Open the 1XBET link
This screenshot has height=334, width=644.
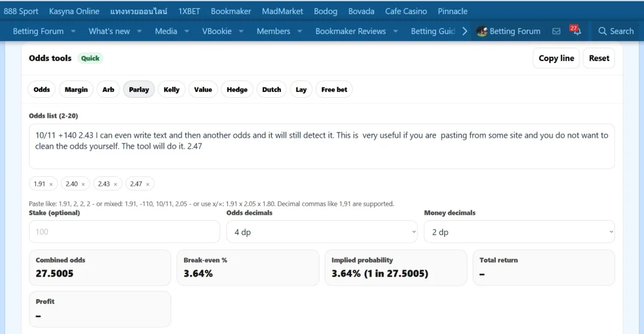pyautogui.click(x=189, y=12)
